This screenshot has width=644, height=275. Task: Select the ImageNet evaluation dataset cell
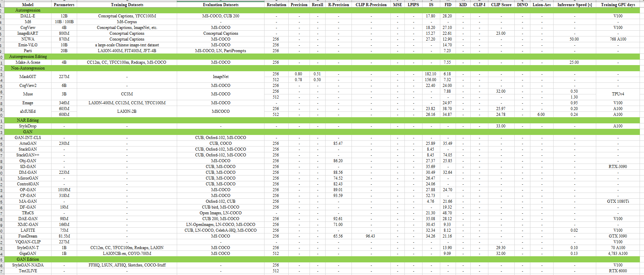click(220, 77)
